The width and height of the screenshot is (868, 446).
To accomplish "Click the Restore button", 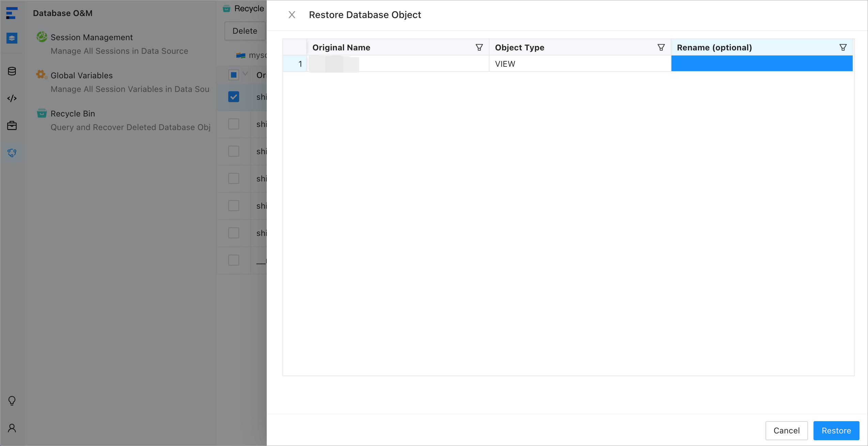I will click(x=836, y=430).
